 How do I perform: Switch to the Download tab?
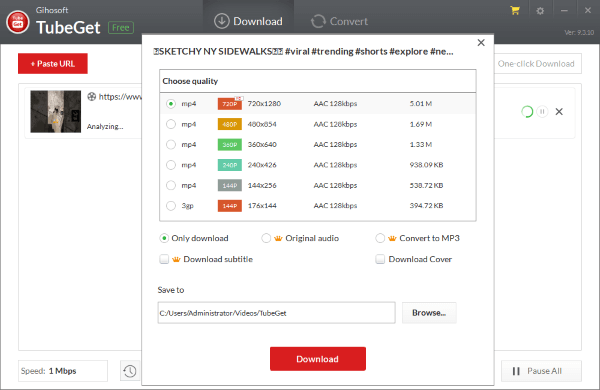point(248,21)
